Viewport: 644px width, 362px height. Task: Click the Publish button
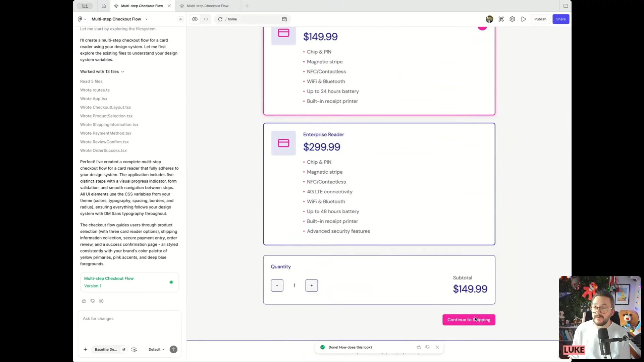click(x=540, y=19)
